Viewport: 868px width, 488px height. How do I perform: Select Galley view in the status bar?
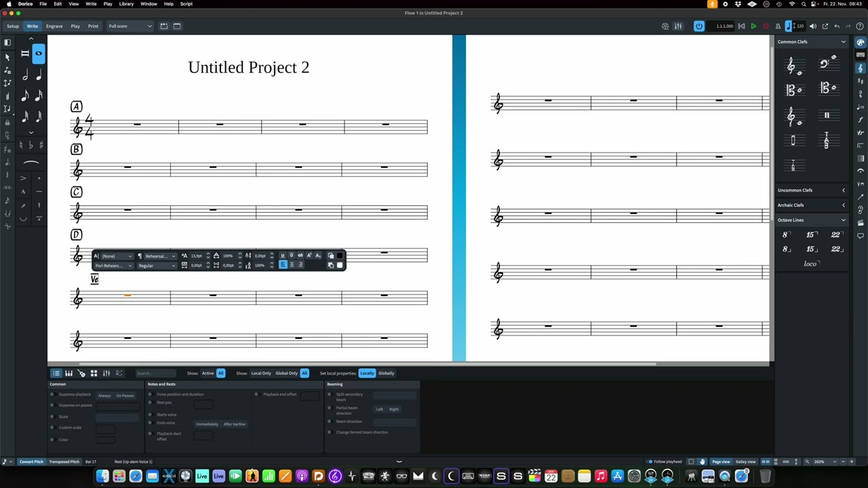[x=745, y=462]
